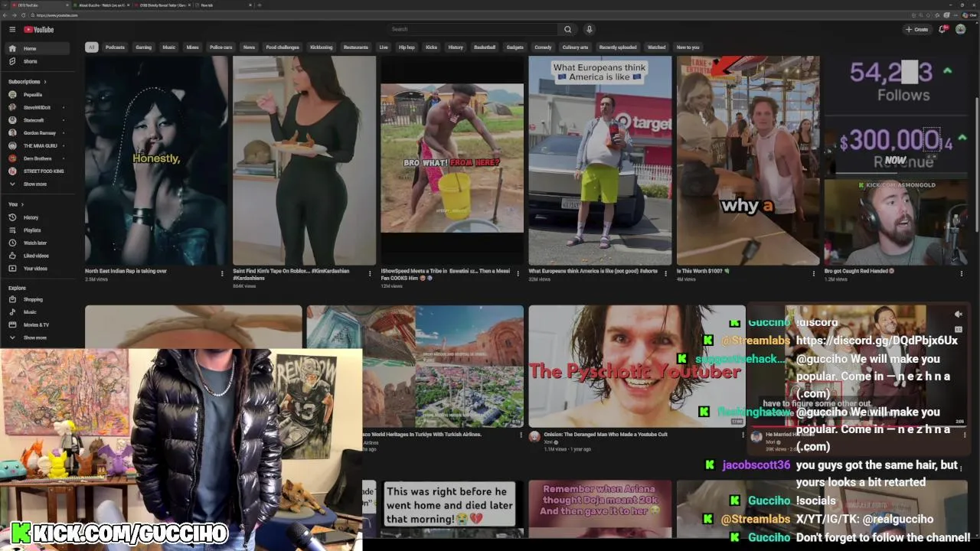Open The Psychotic Youtuber thumbnail
This screenshot has width=980, height=551.
(636, 366)
